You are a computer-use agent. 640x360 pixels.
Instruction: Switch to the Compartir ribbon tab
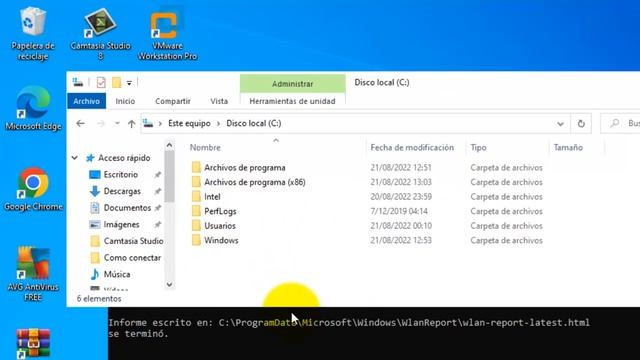click(173, 101)
